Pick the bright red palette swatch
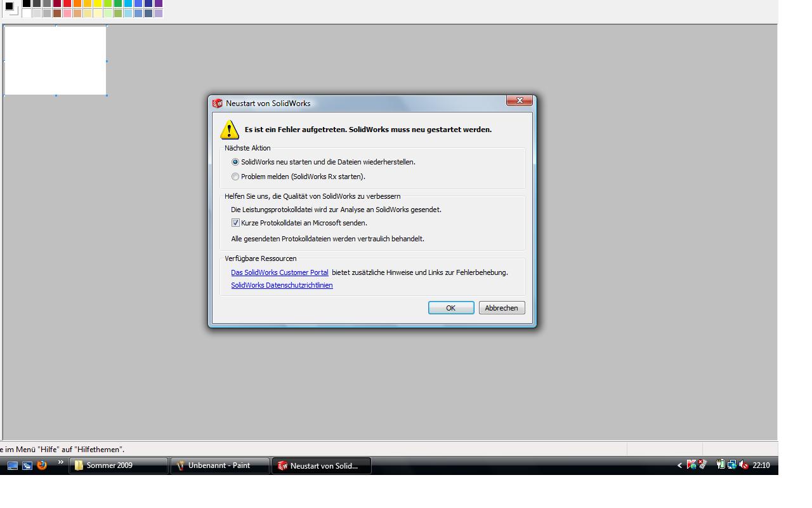 [67, 3]
